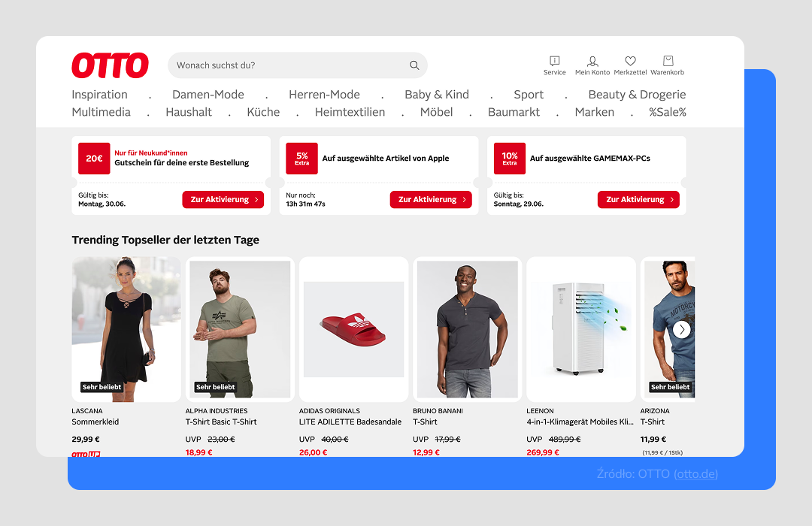Click the BRUNO BANANI brand name
812x526 pixels.
438,411
